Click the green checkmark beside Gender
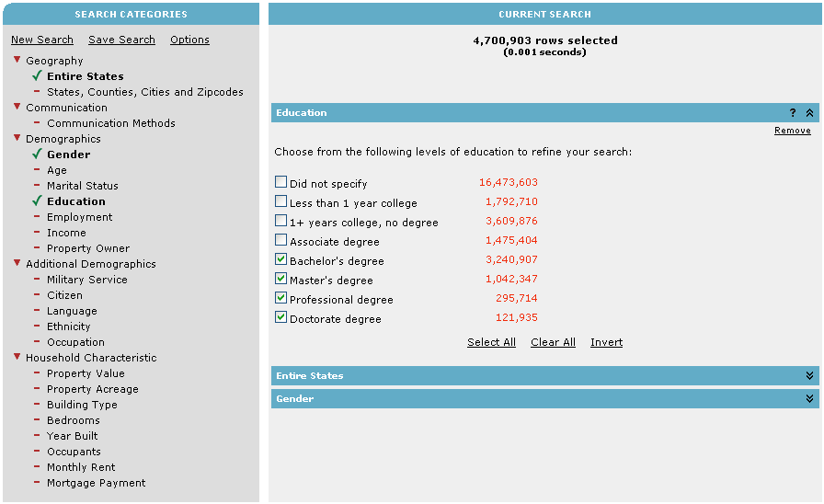 [x=37, y=155]
